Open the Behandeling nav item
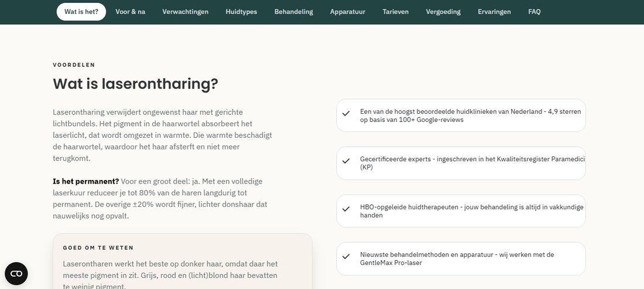The image size is (644, 289). [x=294, y=12]
